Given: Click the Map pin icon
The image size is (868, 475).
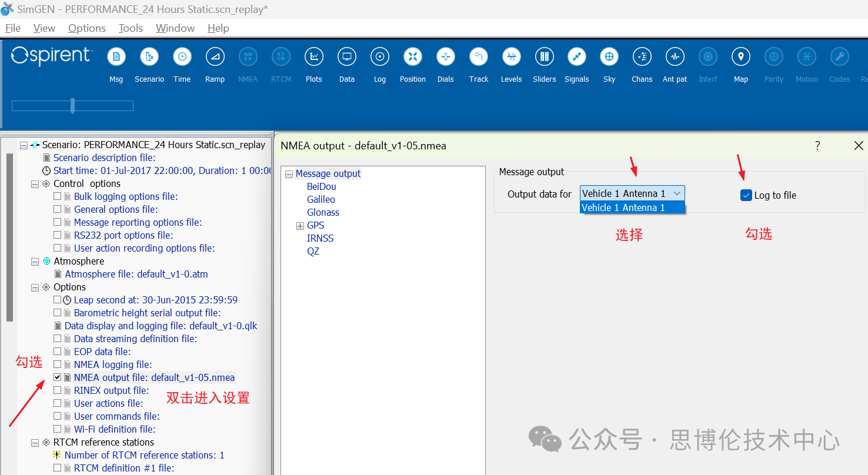Looking at the screenshot, I should 741,57.
